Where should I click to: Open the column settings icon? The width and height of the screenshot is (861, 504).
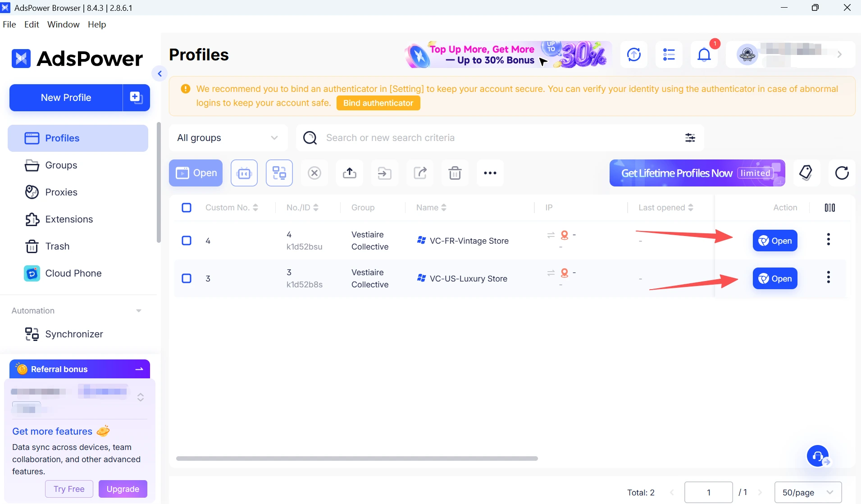click(x=830, y=208)
